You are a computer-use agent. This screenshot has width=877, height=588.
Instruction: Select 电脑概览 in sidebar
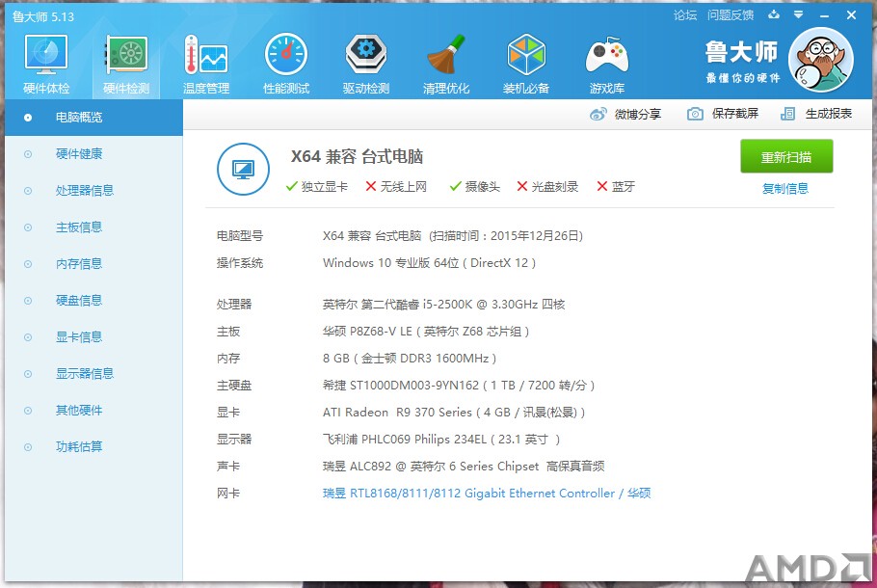pyautogui.click(x=94, y=118)
